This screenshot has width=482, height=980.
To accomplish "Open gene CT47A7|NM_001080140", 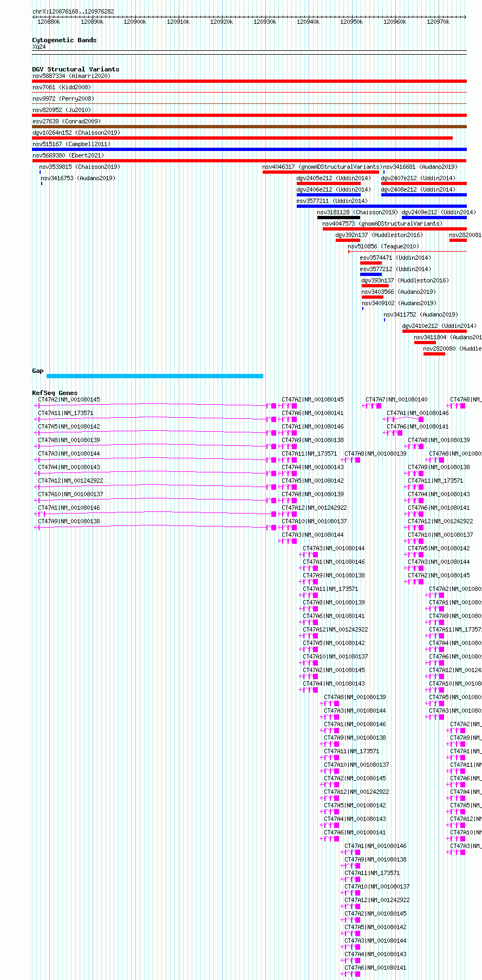I will 396,400.
